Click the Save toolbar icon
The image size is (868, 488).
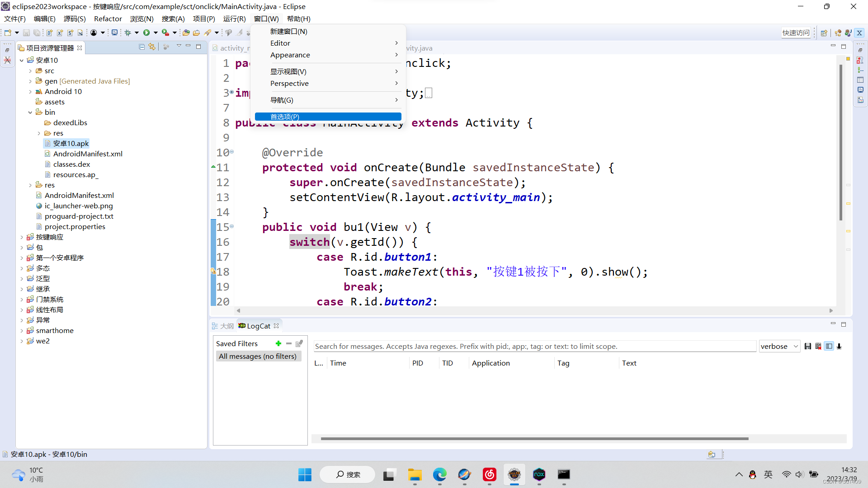(26, 33)
